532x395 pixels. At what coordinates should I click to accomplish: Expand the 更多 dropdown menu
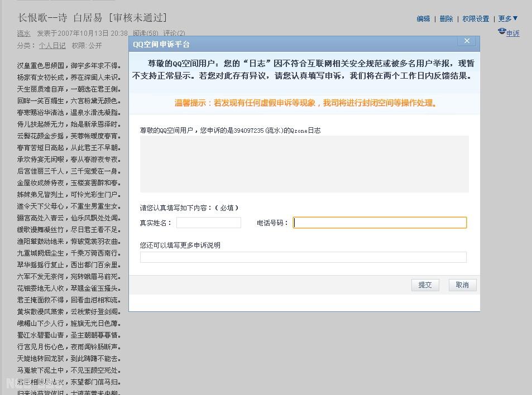pos(508,18)
